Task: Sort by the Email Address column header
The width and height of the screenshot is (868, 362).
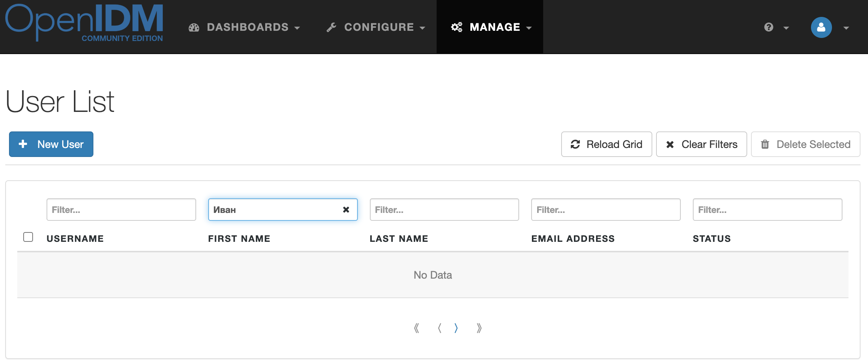Action: coord(573,238)
